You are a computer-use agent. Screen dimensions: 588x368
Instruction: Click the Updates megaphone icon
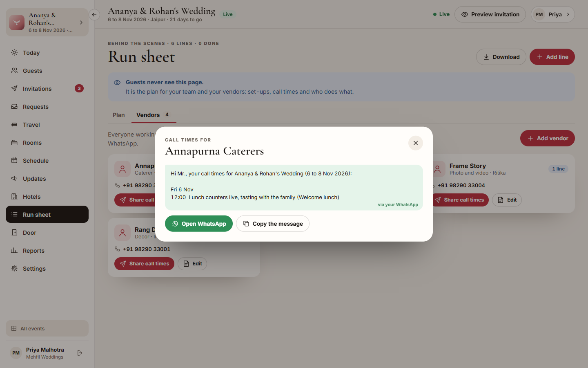coord(14,178)
